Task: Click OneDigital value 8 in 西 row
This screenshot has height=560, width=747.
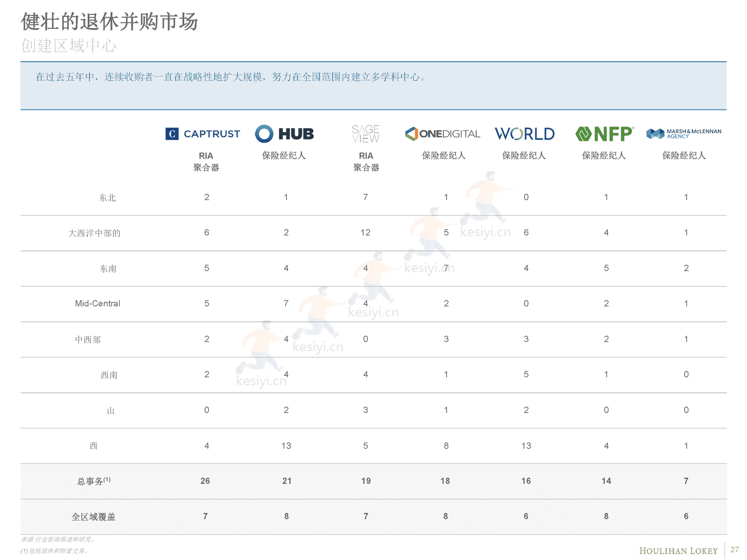Action: pos(446,446)
